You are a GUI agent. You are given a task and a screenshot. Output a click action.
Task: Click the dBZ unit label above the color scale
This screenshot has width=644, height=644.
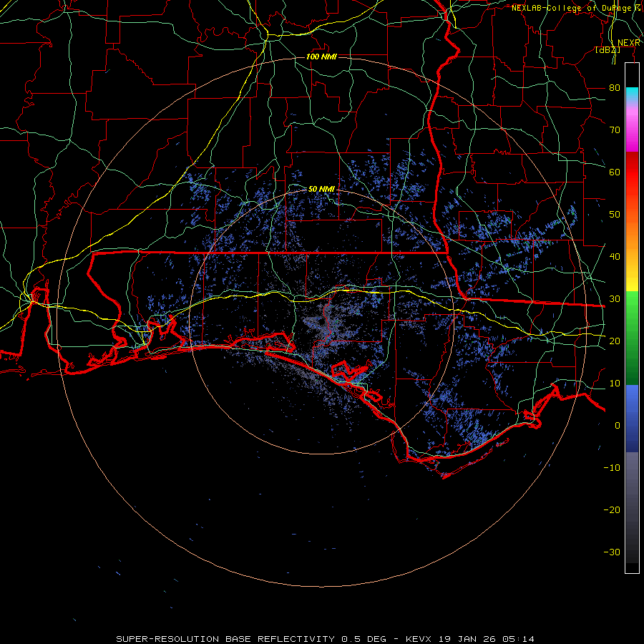tap(608, 50)
